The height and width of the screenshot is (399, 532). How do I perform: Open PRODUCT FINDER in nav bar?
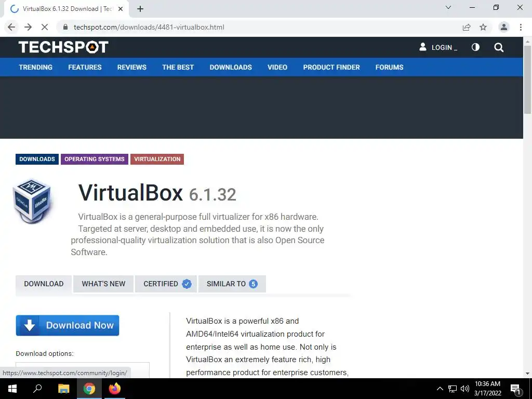point(331,67)
